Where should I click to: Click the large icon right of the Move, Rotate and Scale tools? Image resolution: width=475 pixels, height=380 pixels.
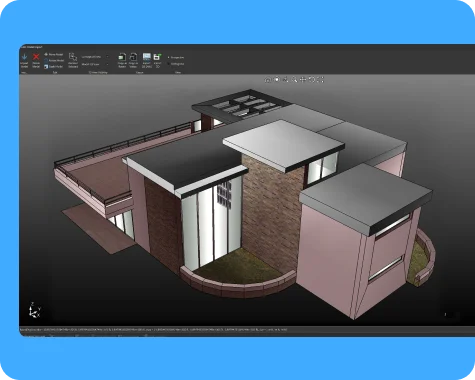tap(73, 57)
